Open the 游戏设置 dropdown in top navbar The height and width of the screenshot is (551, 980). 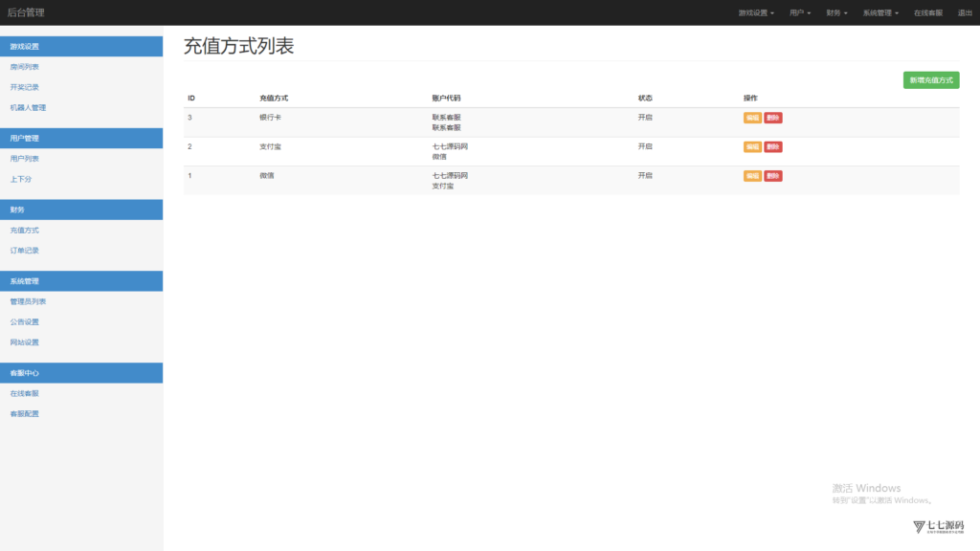tap(756, 13)
